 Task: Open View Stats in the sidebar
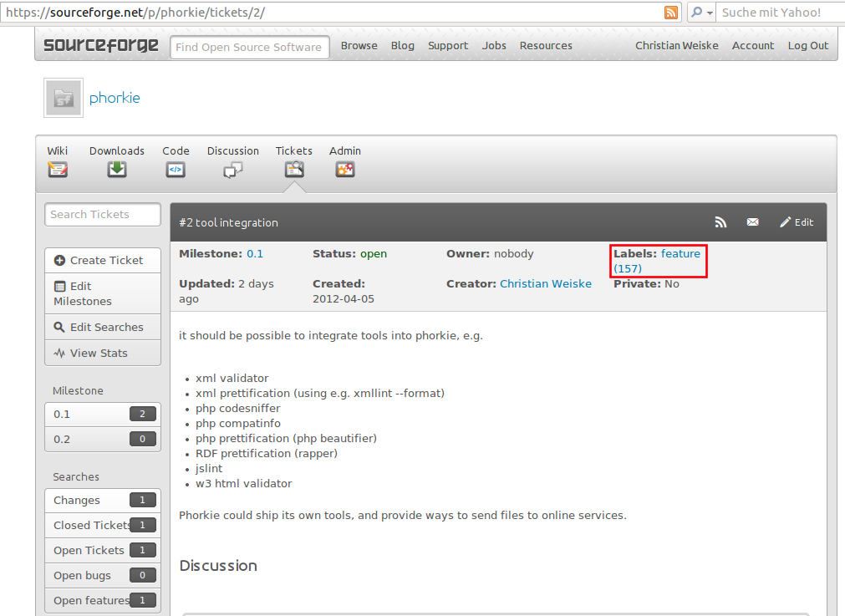point(99,353)
